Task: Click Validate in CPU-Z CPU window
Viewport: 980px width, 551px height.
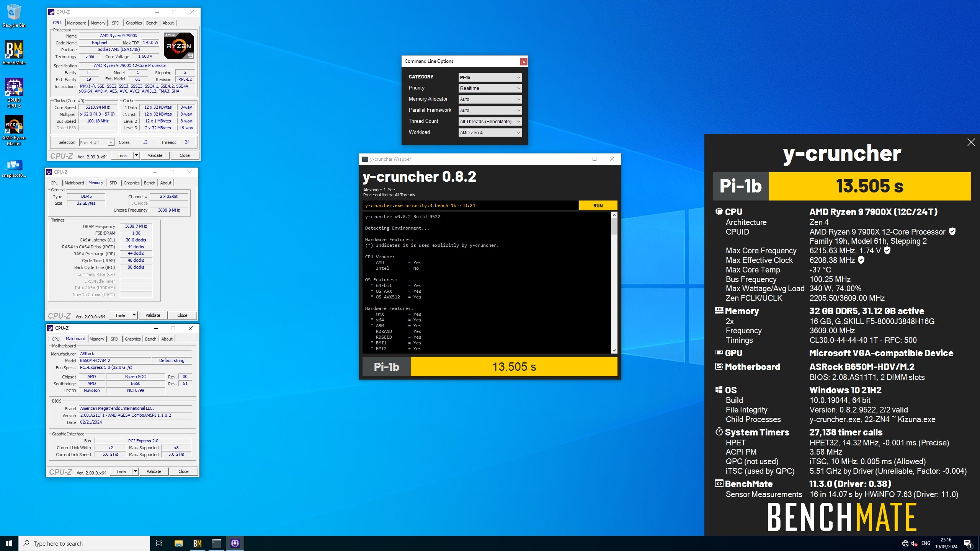Action: coord(155,155)
